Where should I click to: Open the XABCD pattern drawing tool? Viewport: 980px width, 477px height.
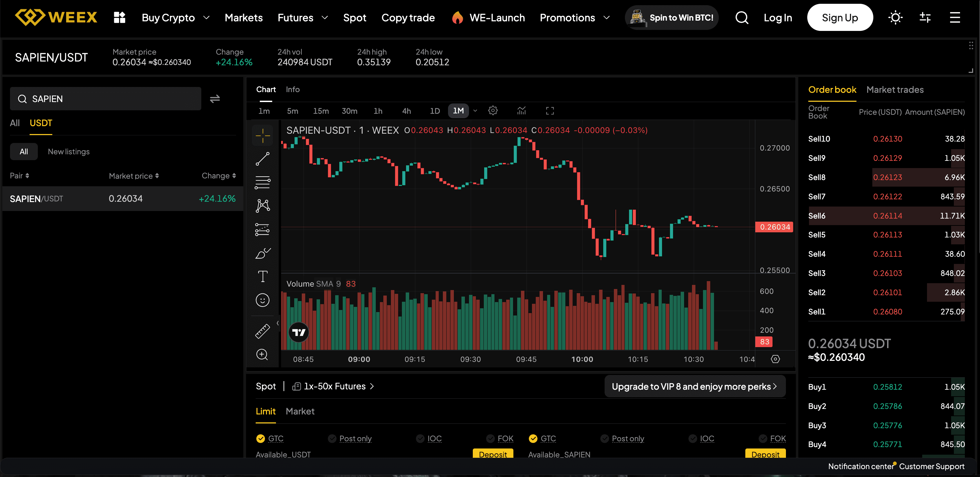(x=263, y=205)
